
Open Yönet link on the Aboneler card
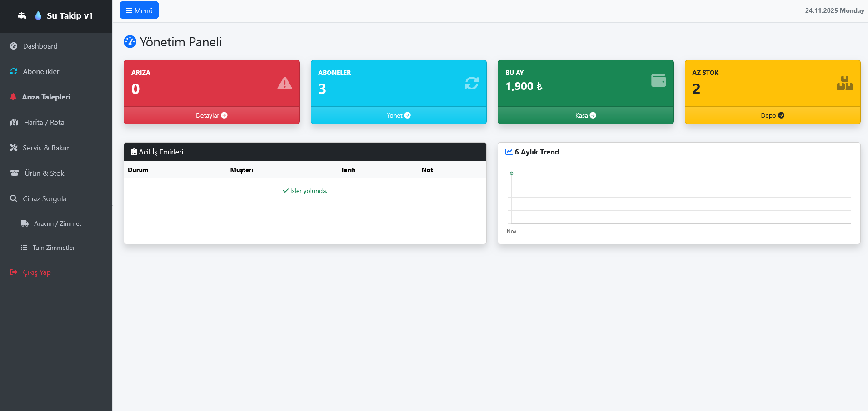pyautogui.click(x=398, y=115)
